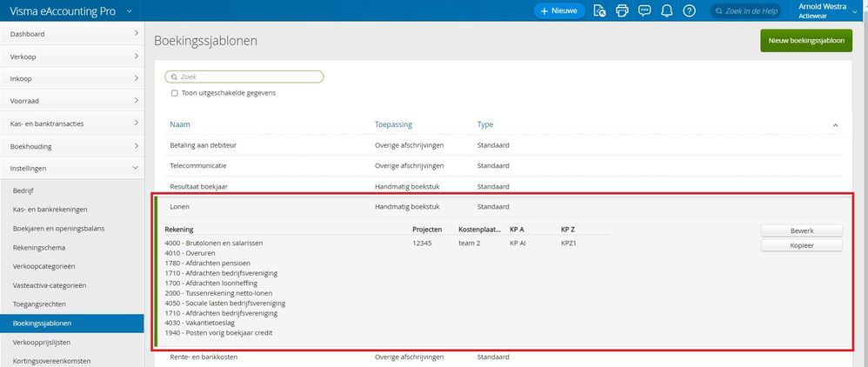Viewport: 868px width, 367px height.
Task: Click the document history icon in top bar
Action: coord(599,11)
